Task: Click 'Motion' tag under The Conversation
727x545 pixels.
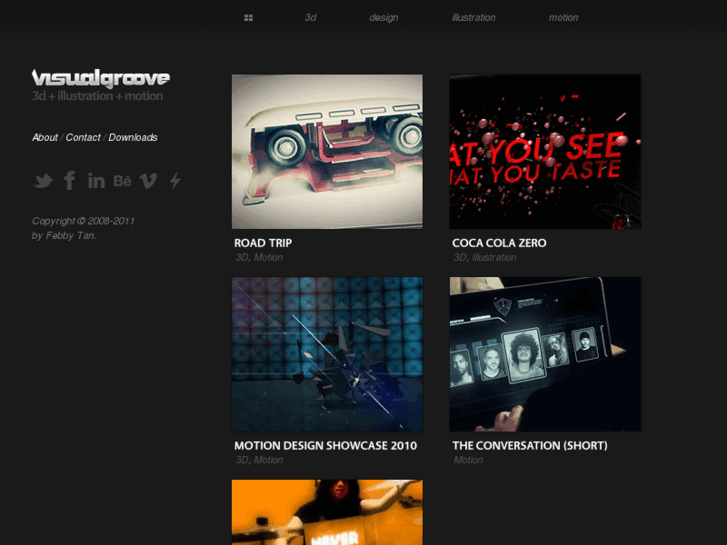Action: 468,460
